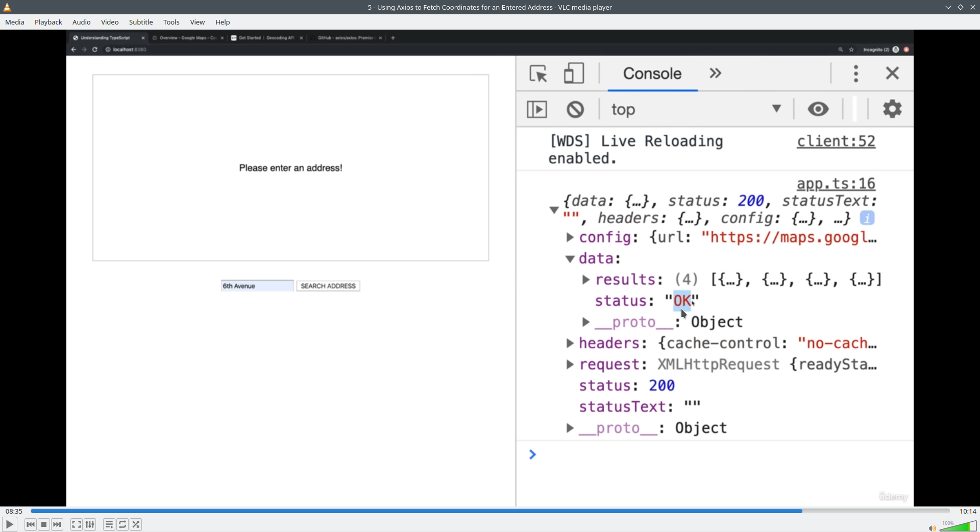Skip to next media track

(x=57, y=524)
